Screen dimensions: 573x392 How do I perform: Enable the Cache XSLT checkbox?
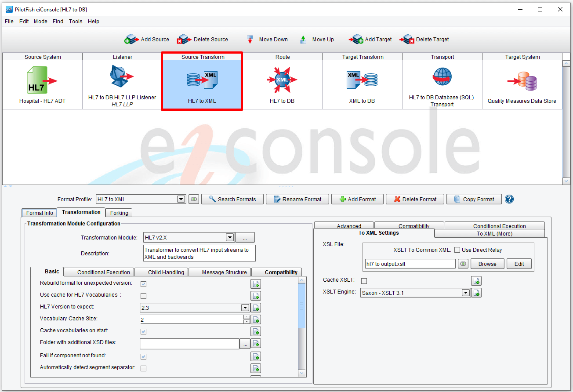364,281
